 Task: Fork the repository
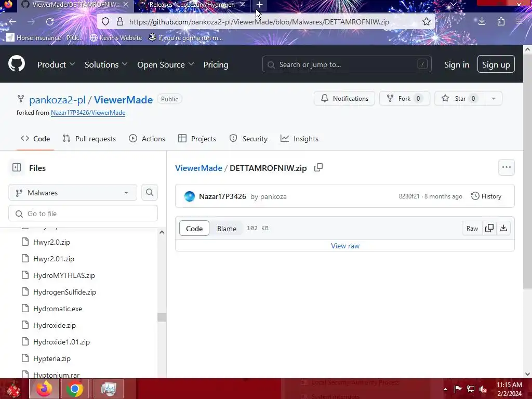404,98
